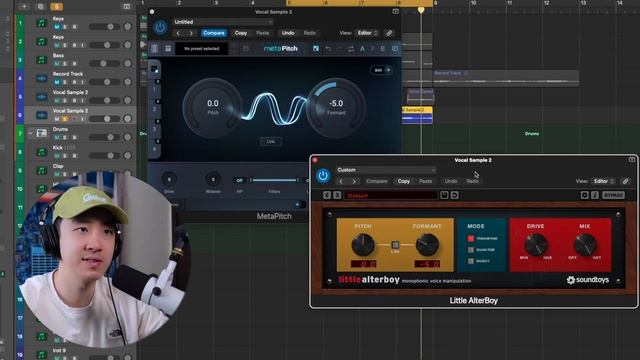Toggle the global Solo button in track header

coord(57,7)
